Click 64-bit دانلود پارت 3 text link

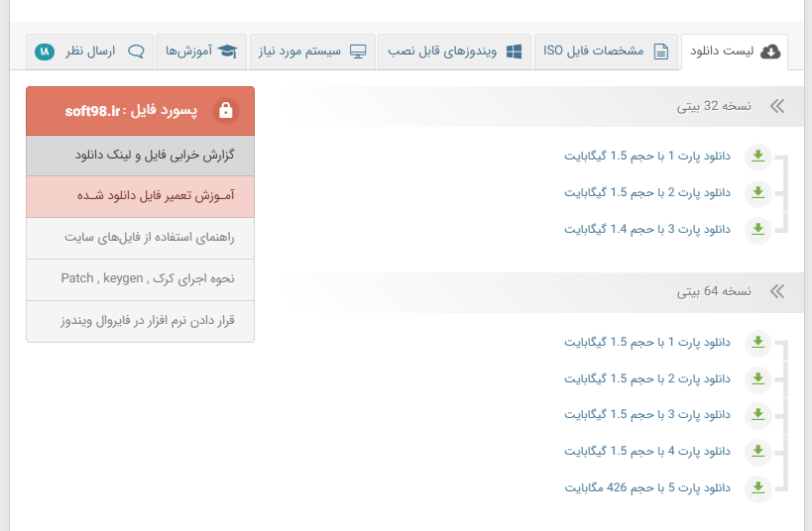(x=646, y=415)
